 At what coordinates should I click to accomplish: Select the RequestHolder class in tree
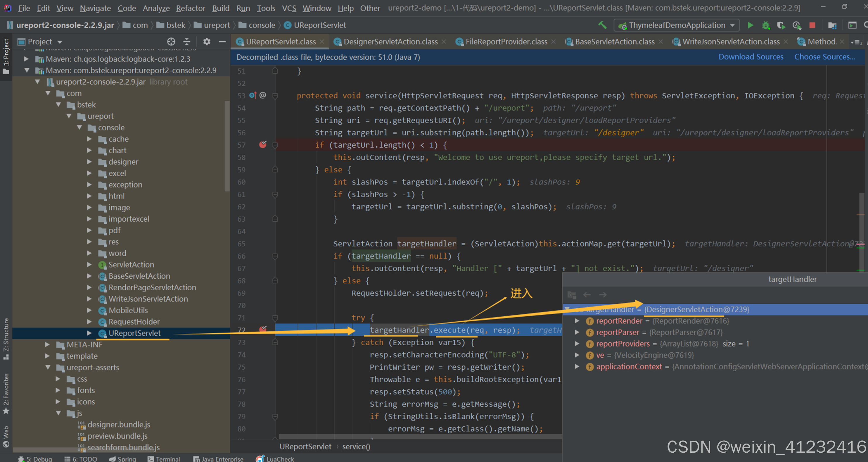coord(134,322)
